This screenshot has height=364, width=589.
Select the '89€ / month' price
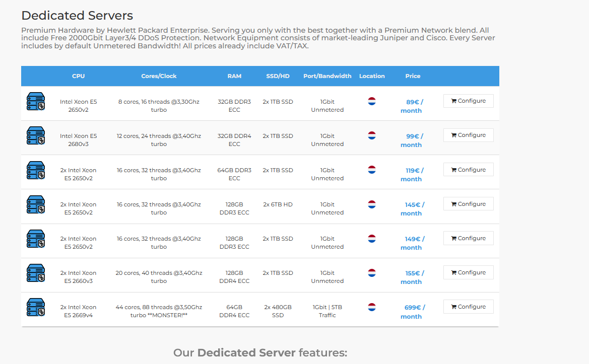pos(412,106)
